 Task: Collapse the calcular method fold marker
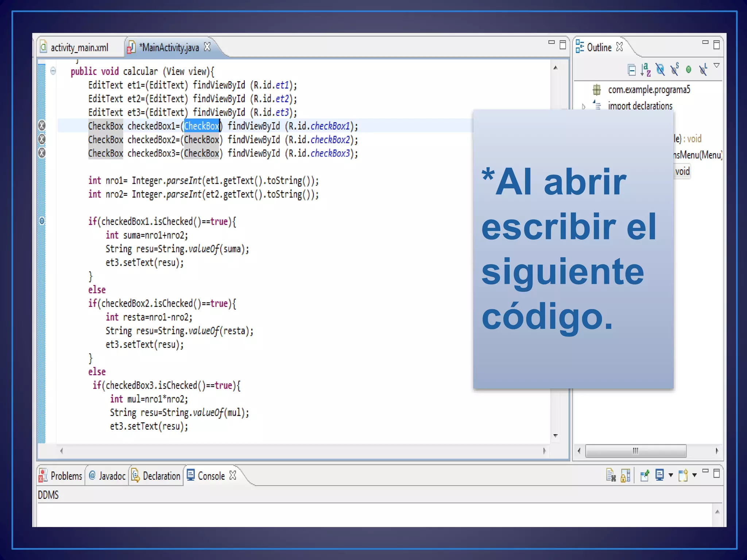tap(53, 71)
